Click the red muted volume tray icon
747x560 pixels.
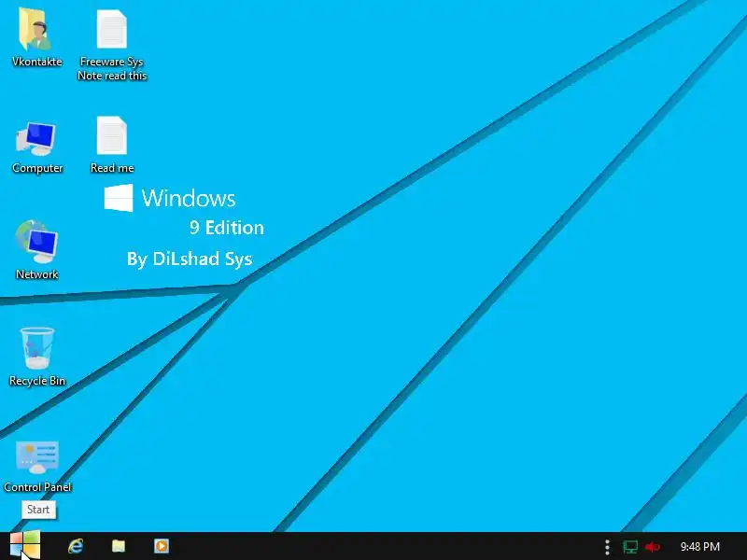(652, 547)
